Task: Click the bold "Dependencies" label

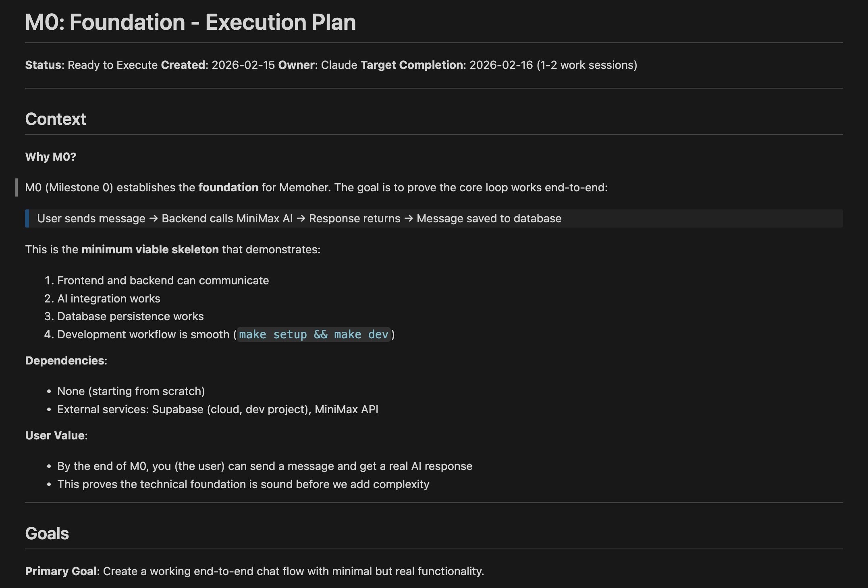Action: tap(64, 360)
